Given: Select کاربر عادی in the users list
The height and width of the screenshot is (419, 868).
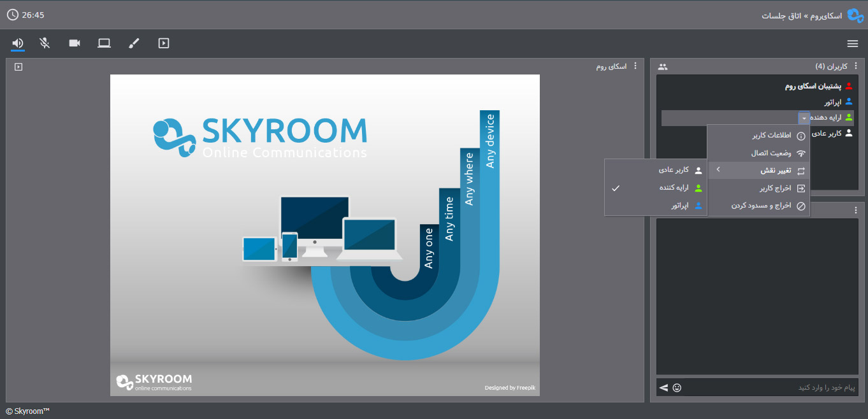Looking at the screenshot, I should 827,133.
